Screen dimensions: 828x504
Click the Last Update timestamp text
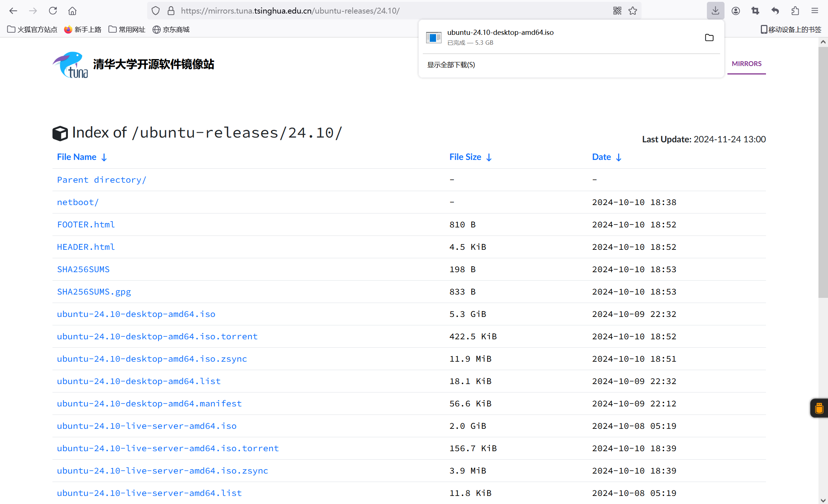pos(704,139)
